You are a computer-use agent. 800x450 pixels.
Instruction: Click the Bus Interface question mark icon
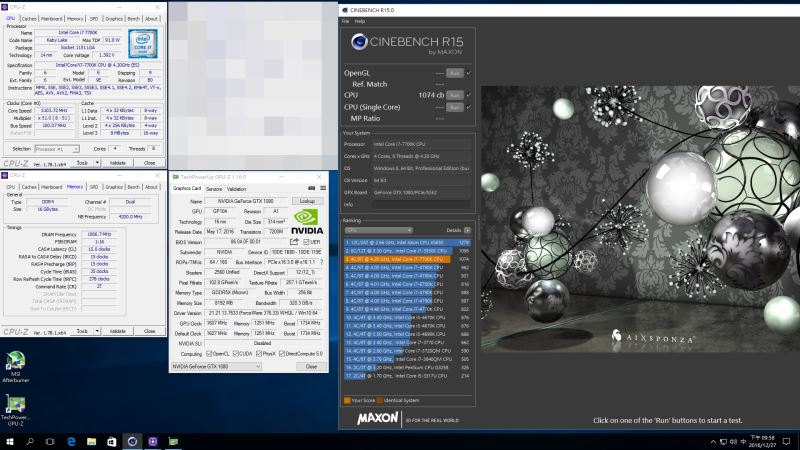click(321, 262)
